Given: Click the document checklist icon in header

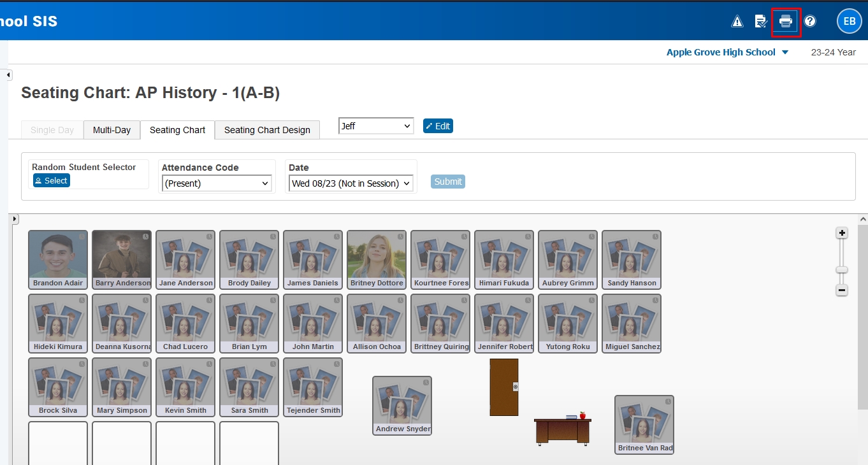Looking at the screenshot, I should click(x=761, y=22).
